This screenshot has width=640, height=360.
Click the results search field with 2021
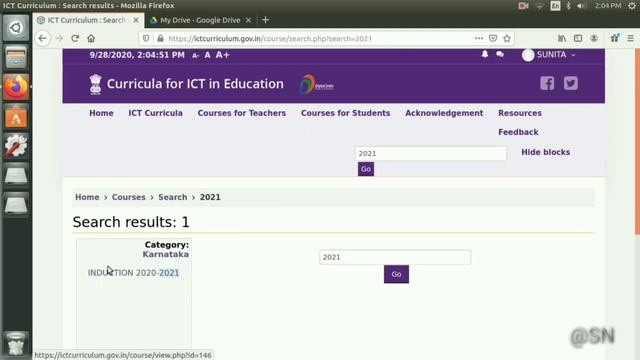pyautogui.click(x=395, y=257)
